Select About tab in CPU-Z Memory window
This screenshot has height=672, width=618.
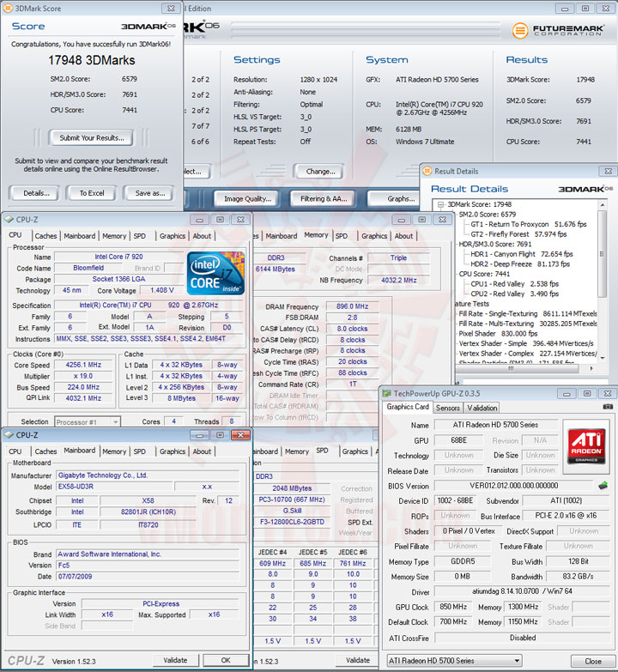(403, 236)
